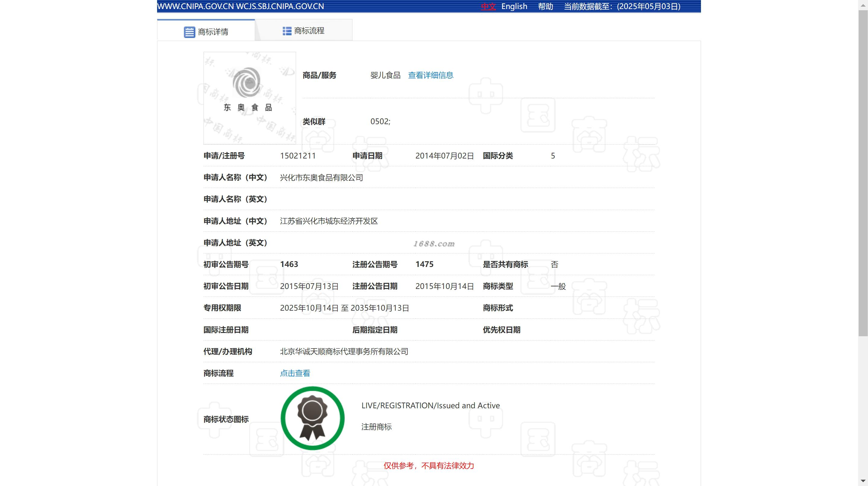
Task: Click preliminary announcement date 2015年07月13日
Action: [x=309, y=286]
